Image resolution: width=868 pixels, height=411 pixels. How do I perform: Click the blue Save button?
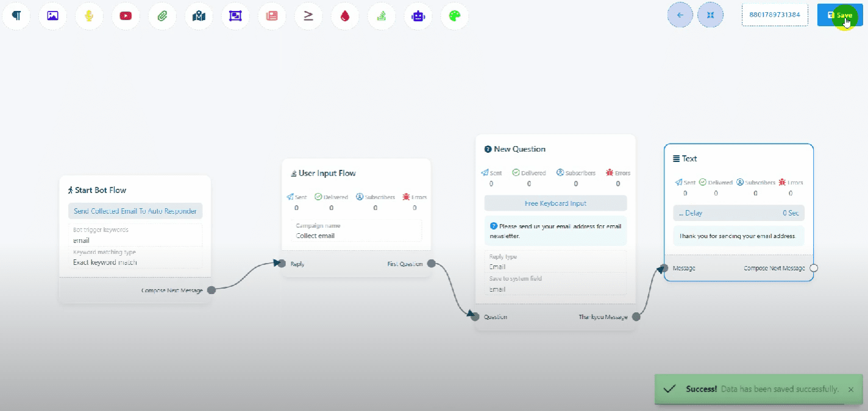(839, 15)
